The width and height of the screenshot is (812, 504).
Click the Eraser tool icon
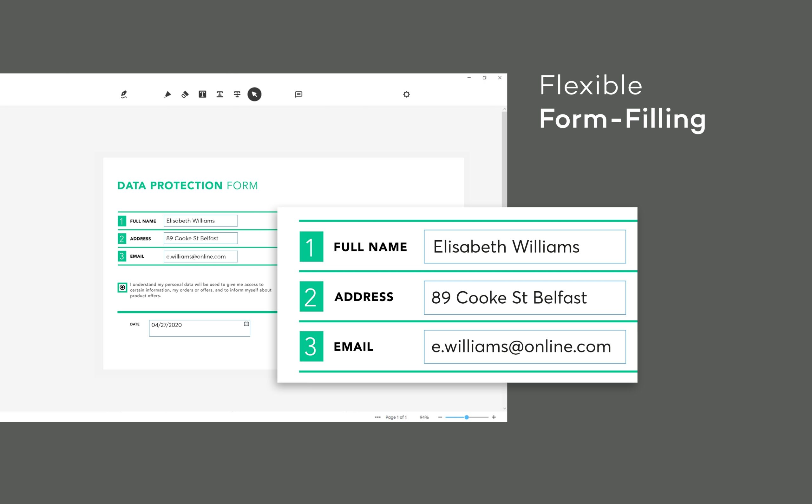click(x=185, y=94)
